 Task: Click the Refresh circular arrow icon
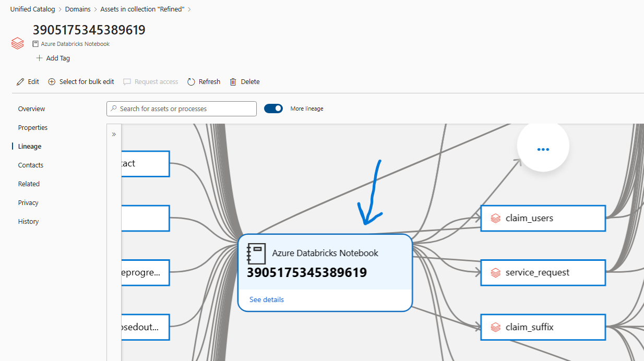(x=191, y=82)
